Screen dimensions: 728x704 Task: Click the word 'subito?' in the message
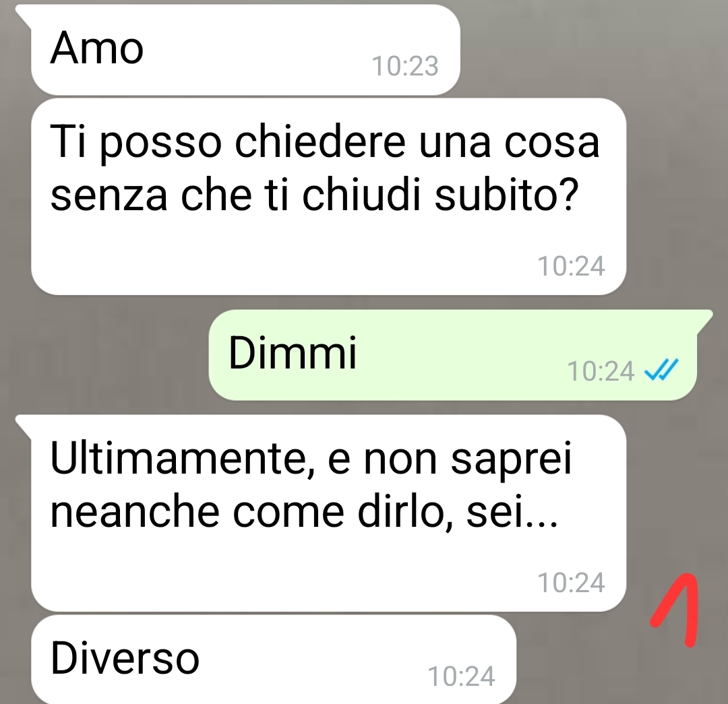(x=506, y=194)
